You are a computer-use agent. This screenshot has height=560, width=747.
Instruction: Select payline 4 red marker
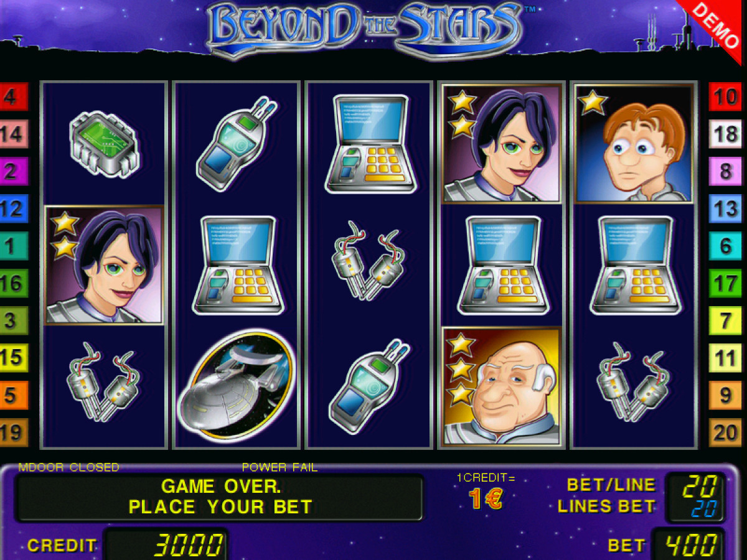[x=14, y=97]
